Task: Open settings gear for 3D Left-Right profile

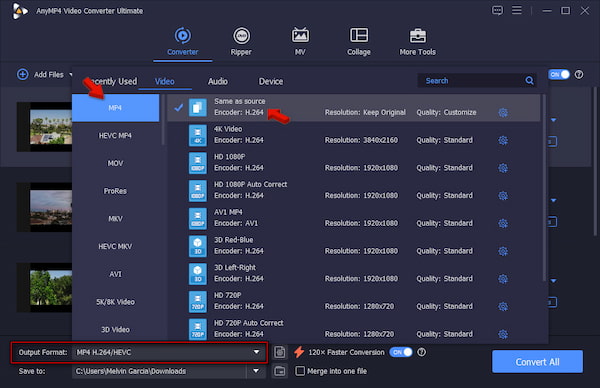Action: (503, 279)
